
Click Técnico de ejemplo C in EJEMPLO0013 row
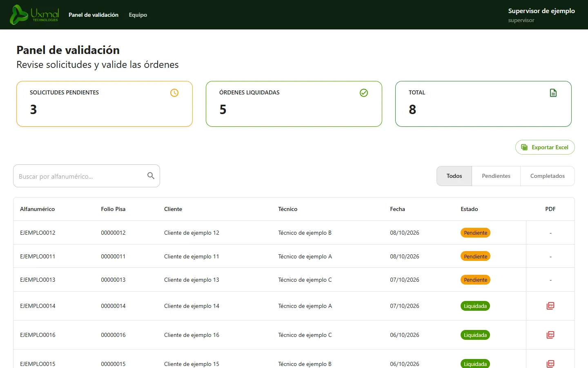[305, 280]
